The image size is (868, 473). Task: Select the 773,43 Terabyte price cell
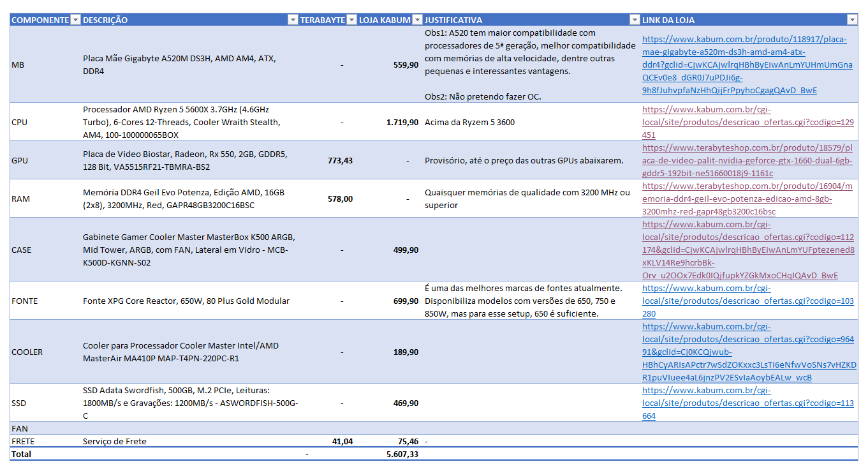click(328, 160)
